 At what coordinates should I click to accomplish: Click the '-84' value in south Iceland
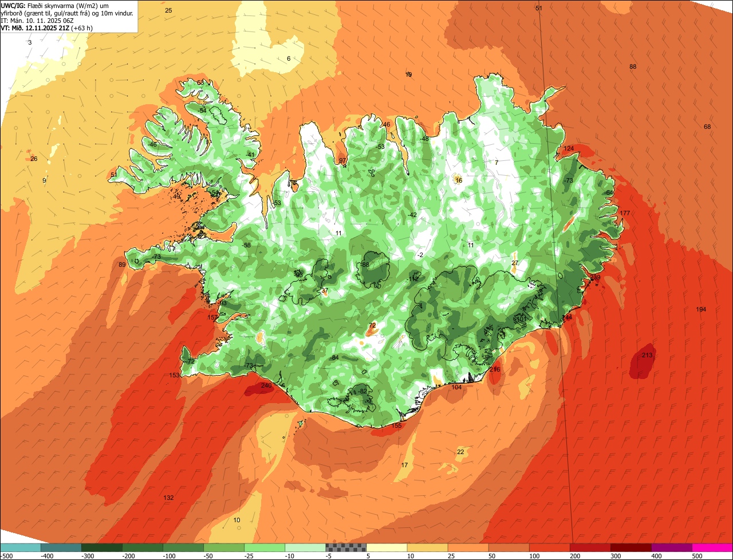click(x=334, y=357)
